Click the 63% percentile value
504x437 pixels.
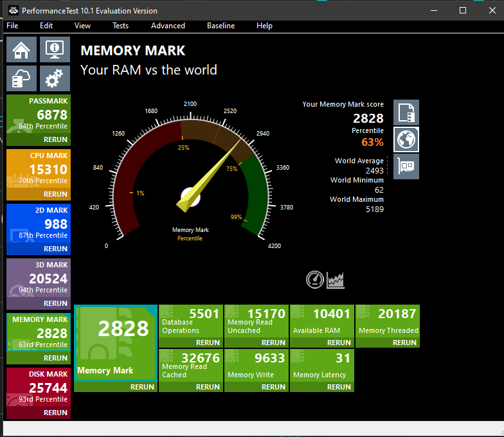[372, 142]
